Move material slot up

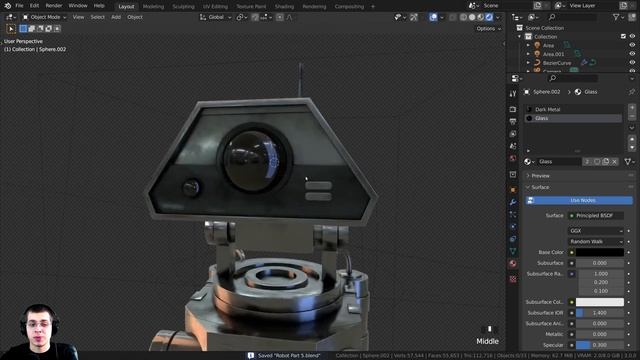pos(632,139)
